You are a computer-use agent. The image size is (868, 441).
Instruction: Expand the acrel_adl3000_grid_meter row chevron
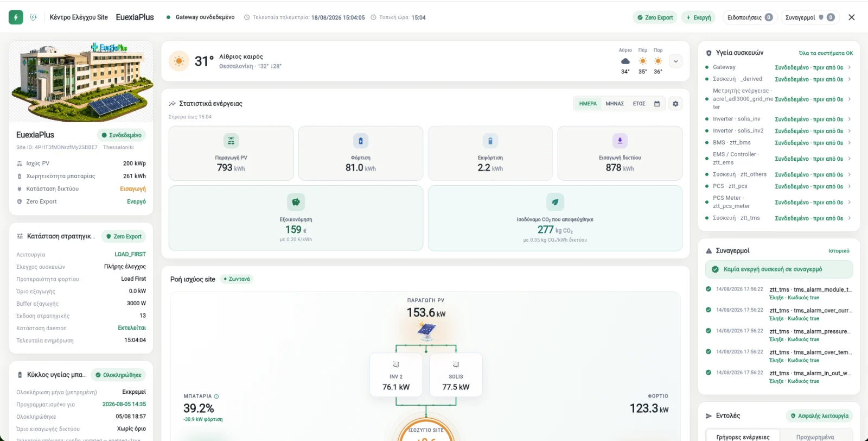click(849, 99)
